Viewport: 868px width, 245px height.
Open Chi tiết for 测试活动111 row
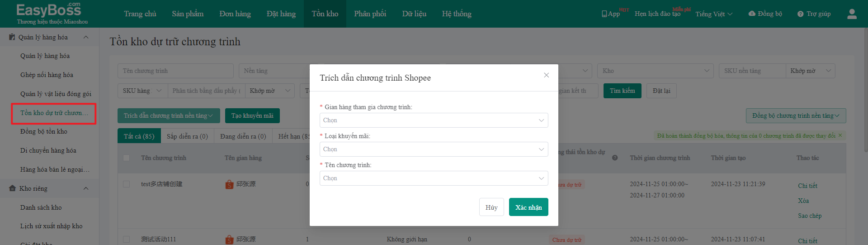[x=807, y=241]
